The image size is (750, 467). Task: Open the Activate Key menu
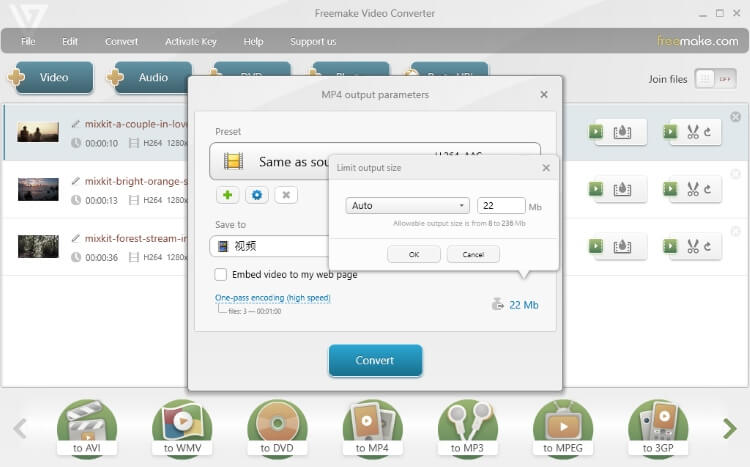point(191,42)
